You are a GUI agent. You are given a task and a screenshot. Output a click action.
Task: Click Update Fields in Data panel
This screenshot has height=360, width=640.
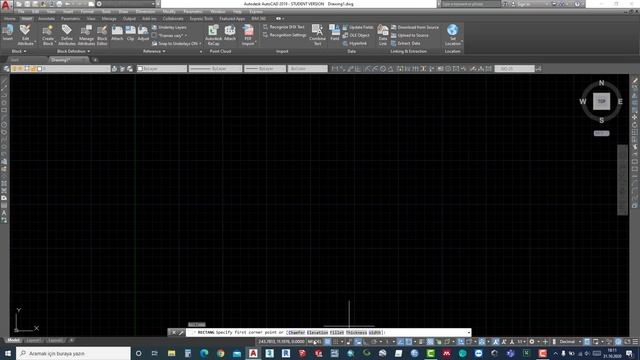(x=358, y=27)
